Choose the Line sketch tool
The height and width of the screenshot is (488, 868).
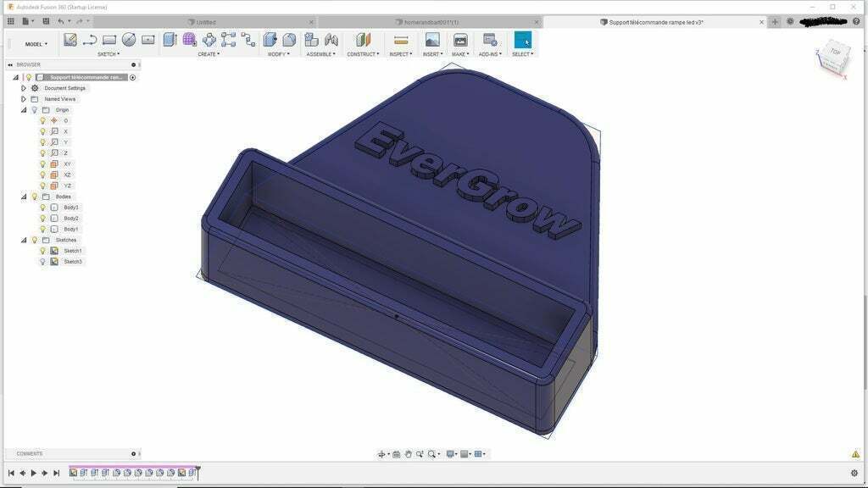tap(90, 40)
